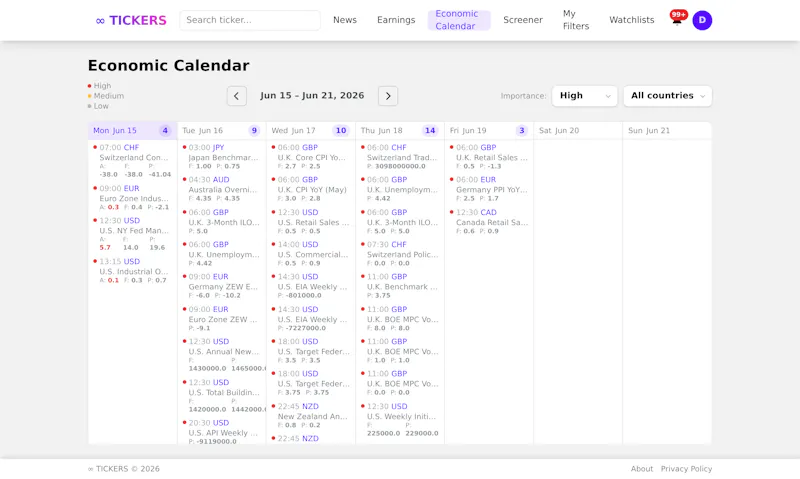Click the Low importance legend entry
Image resolution: width=800 pixels, height=479 pixels.
[x=98, y=106]
